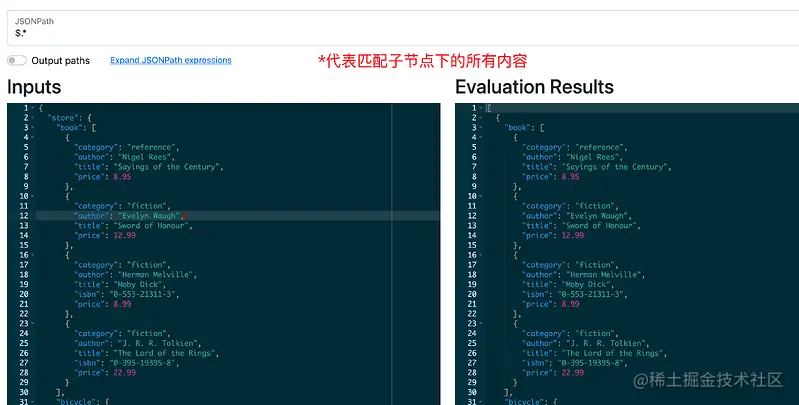Click "Nigel Rees" in Evaluation Results
Image resolution: width=799 pixels, height=405 pixels.
tap(593, 157)
